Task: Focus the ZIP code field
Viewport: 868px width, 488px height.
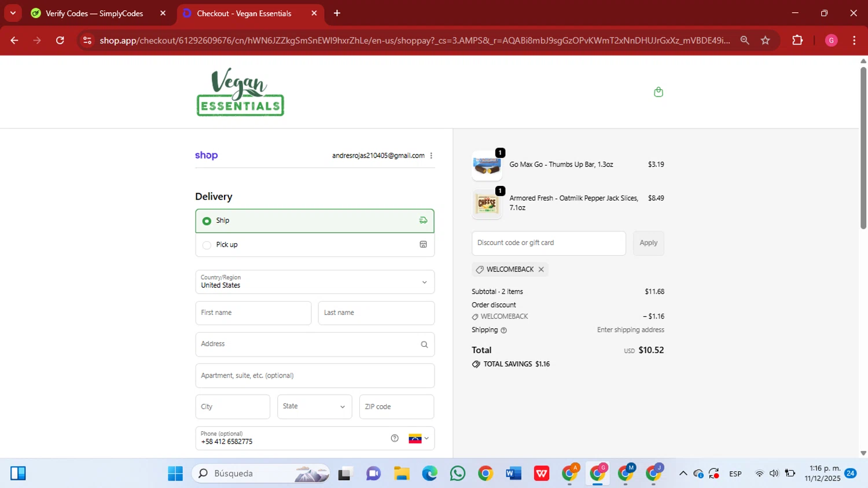Action: click(x=396, y=407)
